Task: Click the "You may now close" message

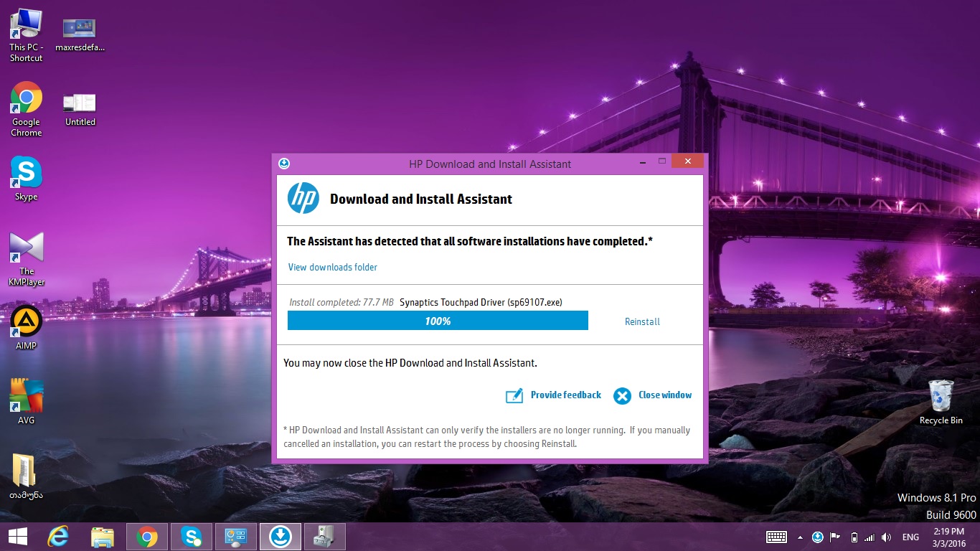Action: point(410,363)
